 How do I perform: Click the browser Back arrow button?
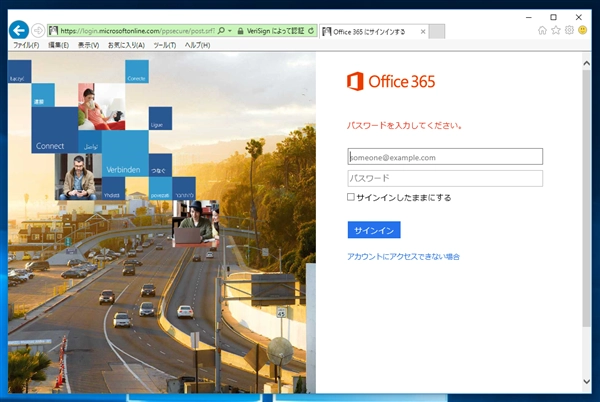coord(19,30)
